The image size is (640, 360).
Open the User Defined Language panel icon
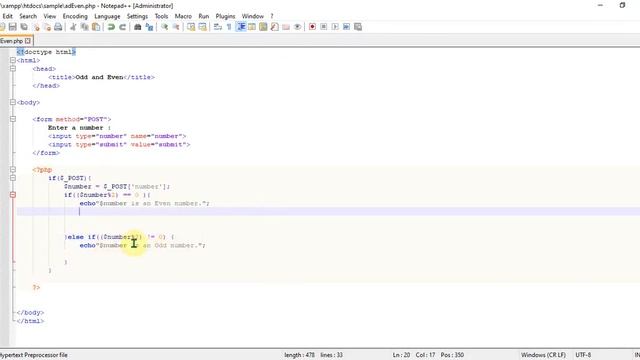(252, 27)
